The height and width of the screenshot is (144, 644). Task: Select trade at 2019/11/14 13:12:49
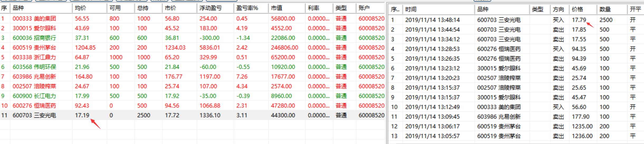point(516,107)
